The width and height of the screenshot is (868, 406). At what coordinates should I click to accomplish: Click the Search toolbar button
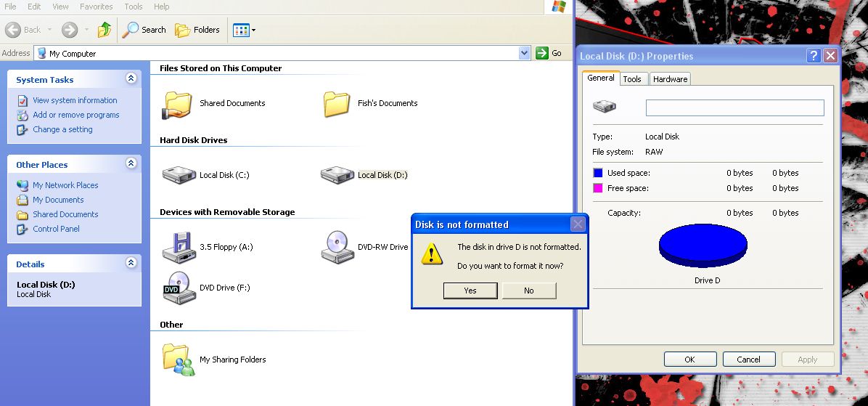144,30
